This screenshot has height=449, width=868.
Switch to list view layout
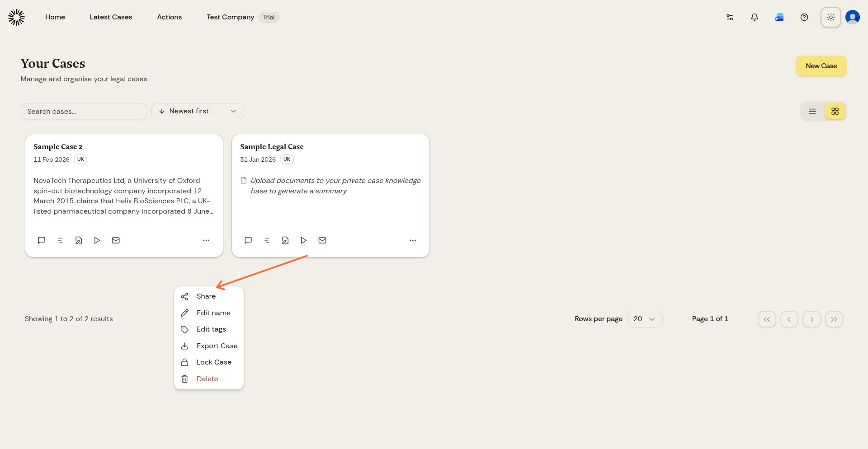812,111
